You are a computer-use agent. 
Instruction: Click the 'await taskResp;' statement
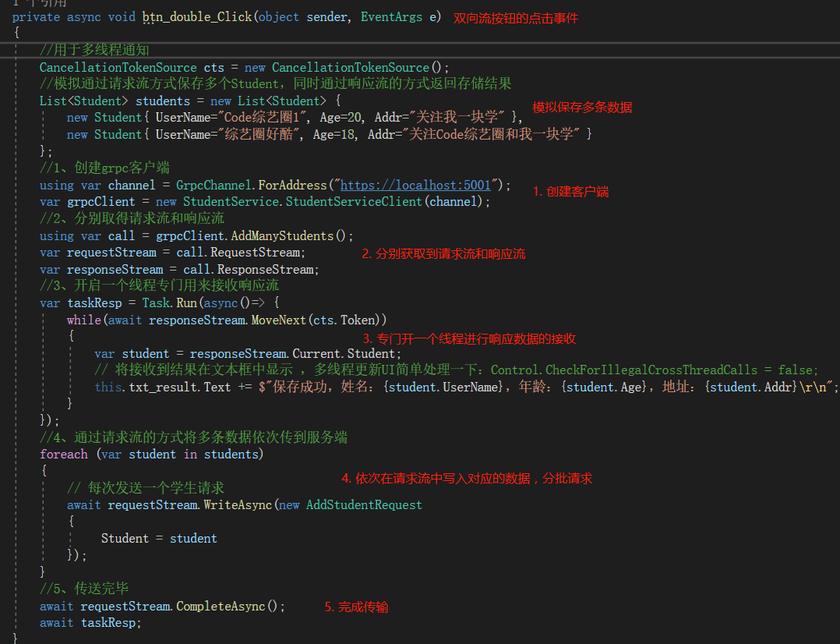(x=90, y=622)
